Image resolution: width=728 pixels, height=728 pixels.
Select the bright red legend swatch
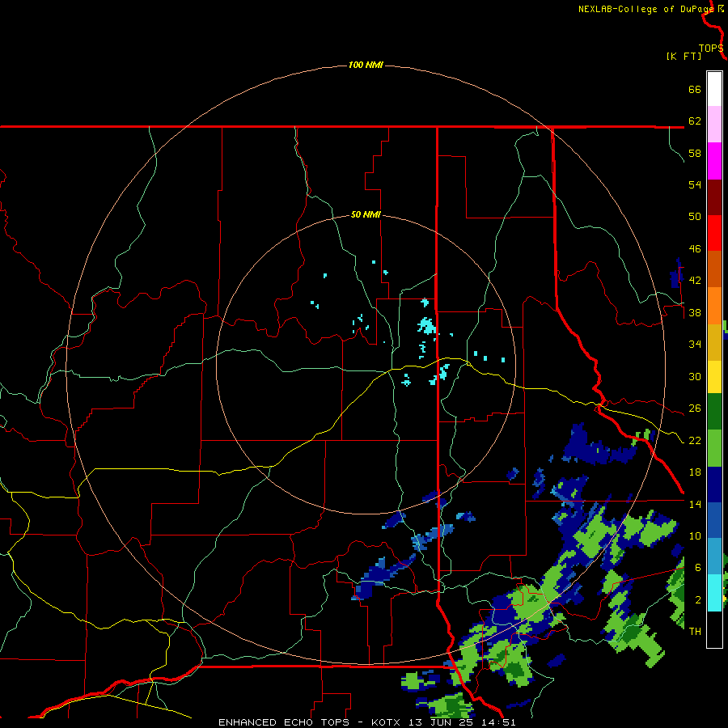coord(714,233)
